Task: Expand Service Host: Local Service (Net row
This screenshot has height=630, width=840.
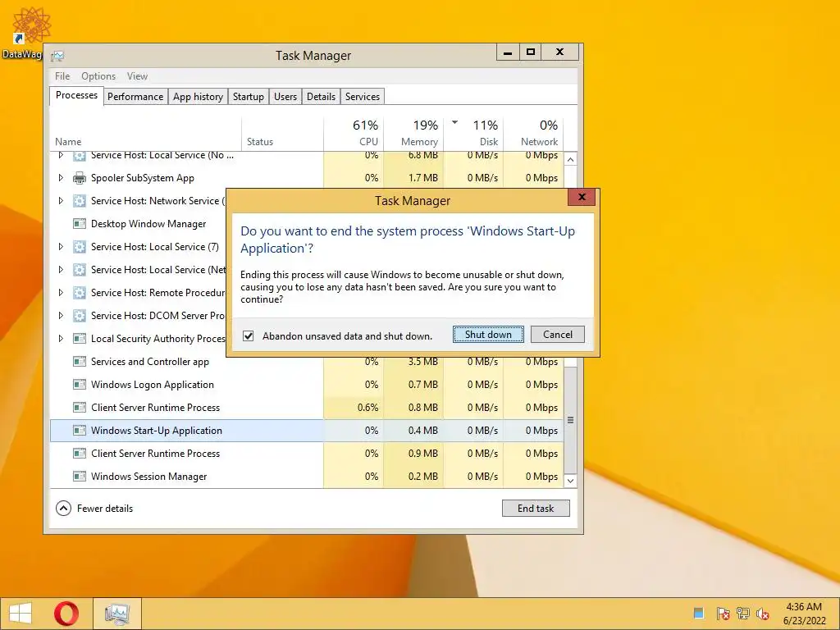Action: pos(61,269)
